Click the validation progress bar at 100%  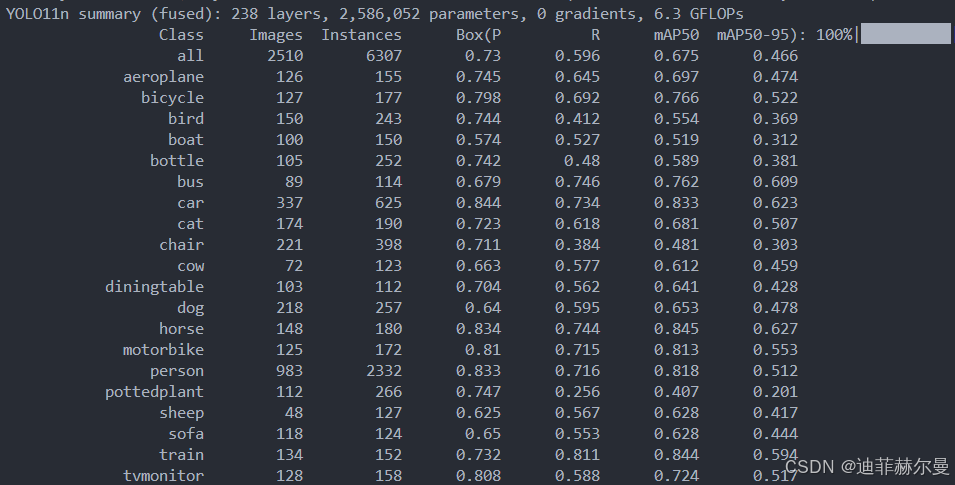(x=906, y=34)
